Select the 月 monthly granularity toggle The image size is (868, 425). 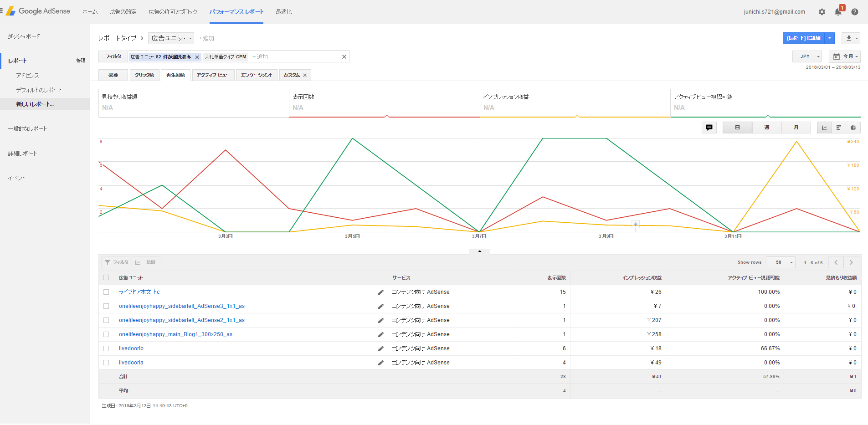pyautogui.click(x=796, y=128)
